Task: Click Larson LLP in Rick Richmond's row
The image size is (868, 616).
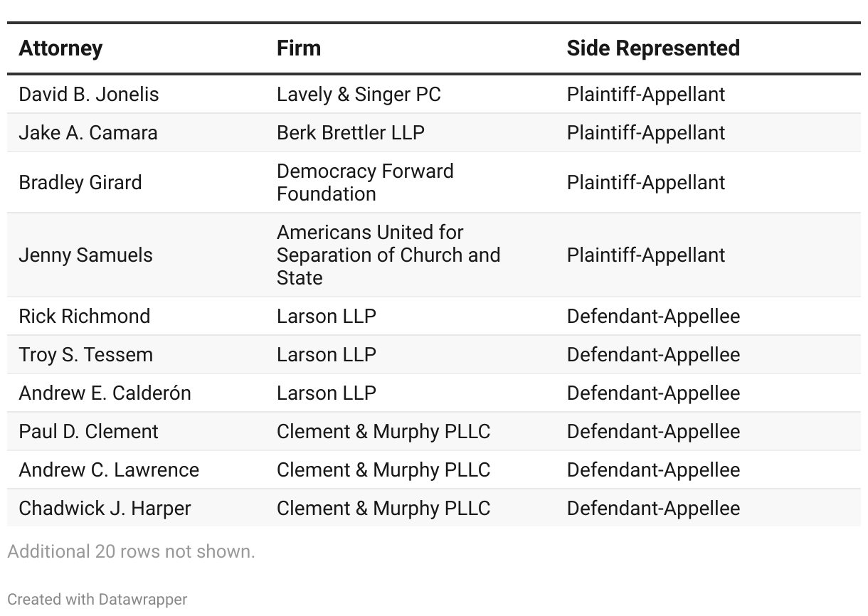Action: click(326, 317)
